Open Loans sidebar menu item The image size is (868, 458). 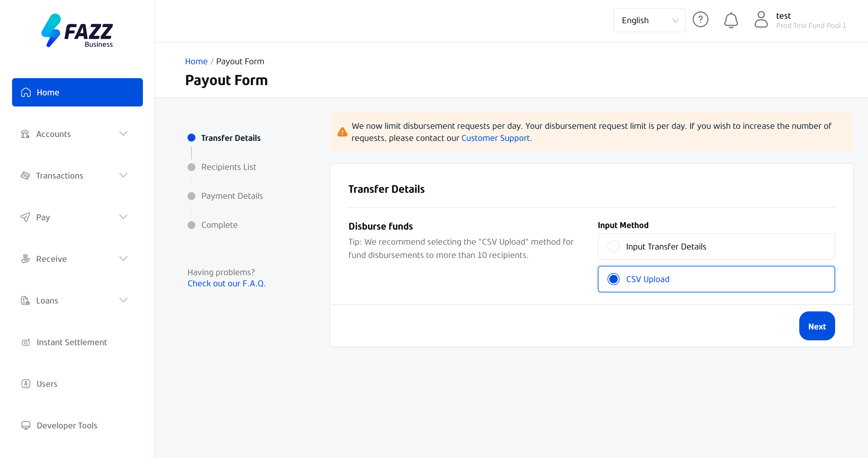[77, 300]
